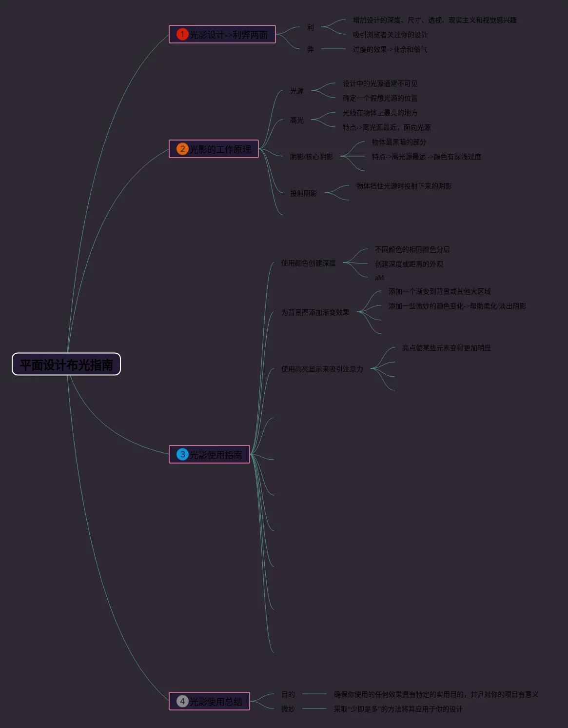Click the red number 1 priority icon

(182, 34)
